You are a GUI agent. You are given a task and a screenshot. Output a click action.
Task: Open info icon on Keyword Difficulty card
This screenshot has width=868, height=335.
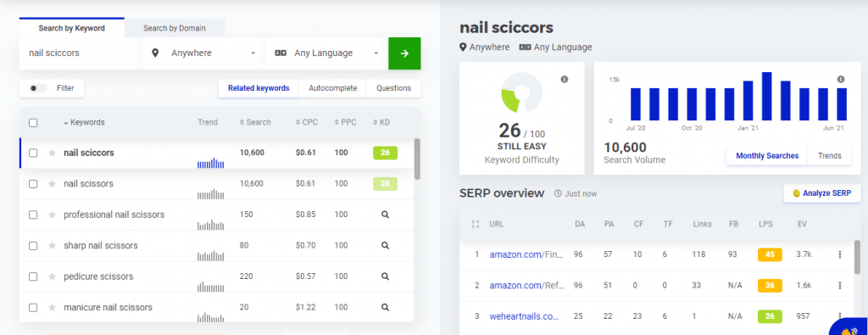click(x=565, y=80)
